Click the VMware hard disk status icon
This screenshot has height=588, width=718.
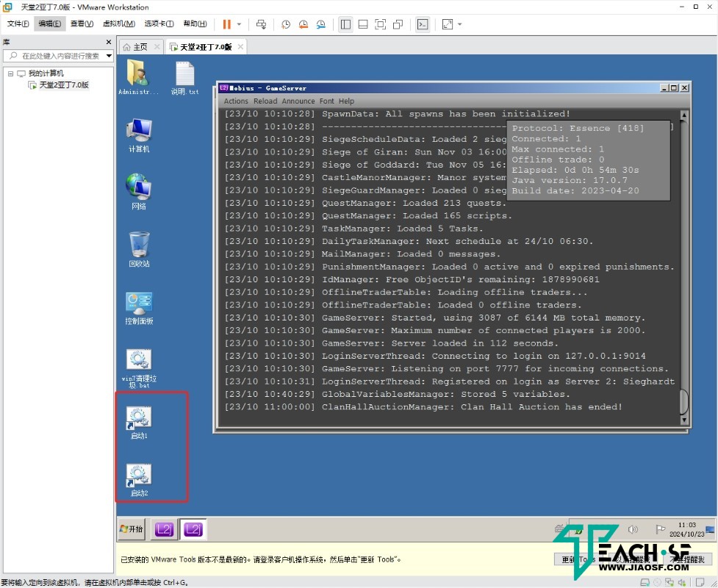pos(645,583)
